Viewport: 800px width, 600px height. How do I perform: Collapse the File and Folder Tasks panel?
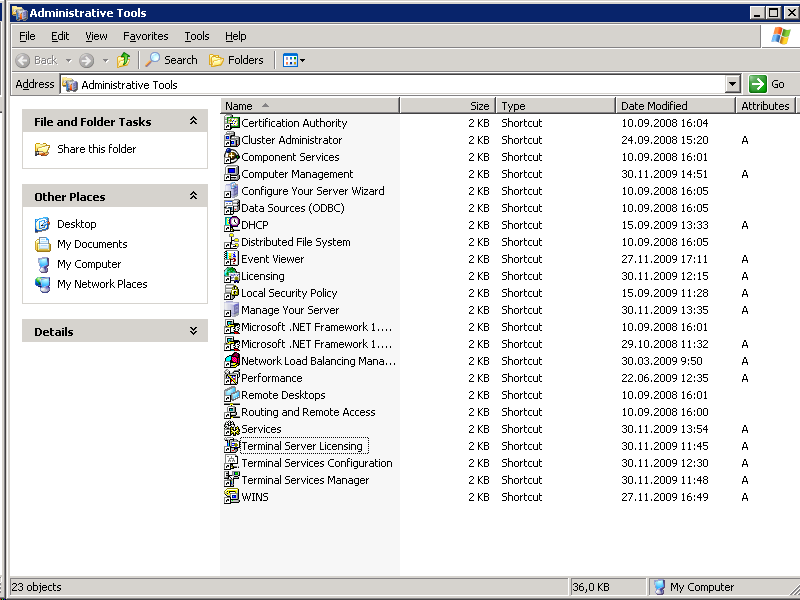click(193, 121)
